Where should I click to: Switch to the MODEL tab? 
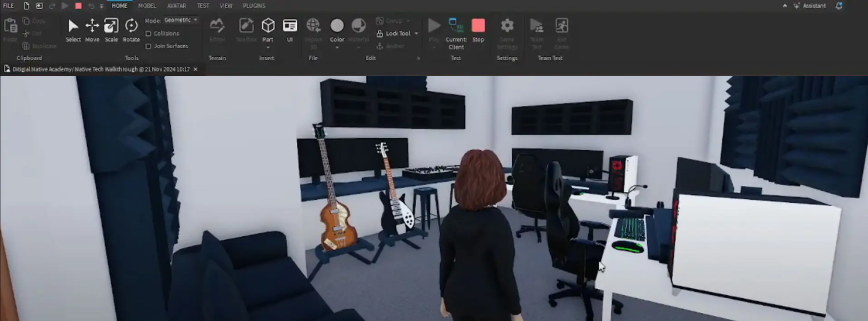(x=147, y=6)
